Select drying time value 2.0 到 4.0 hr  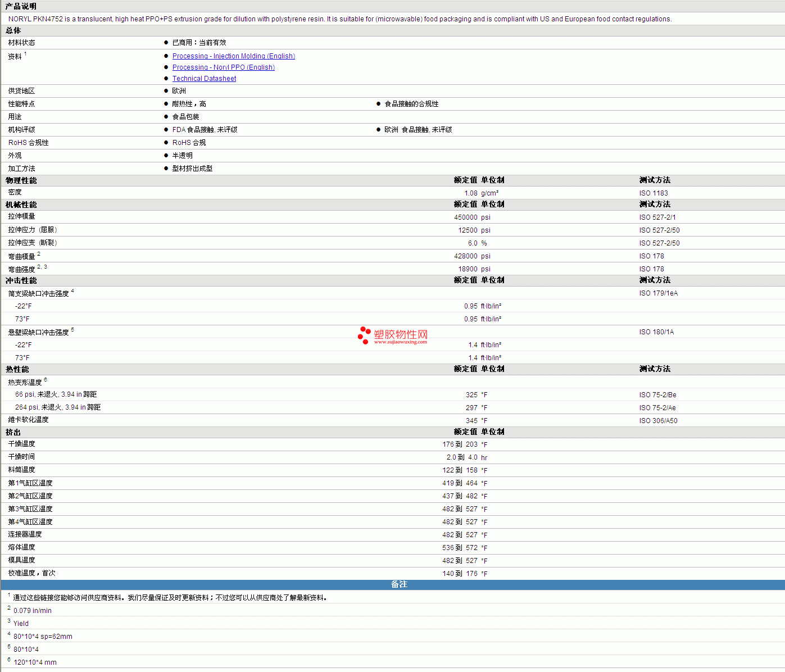[467, 458]
